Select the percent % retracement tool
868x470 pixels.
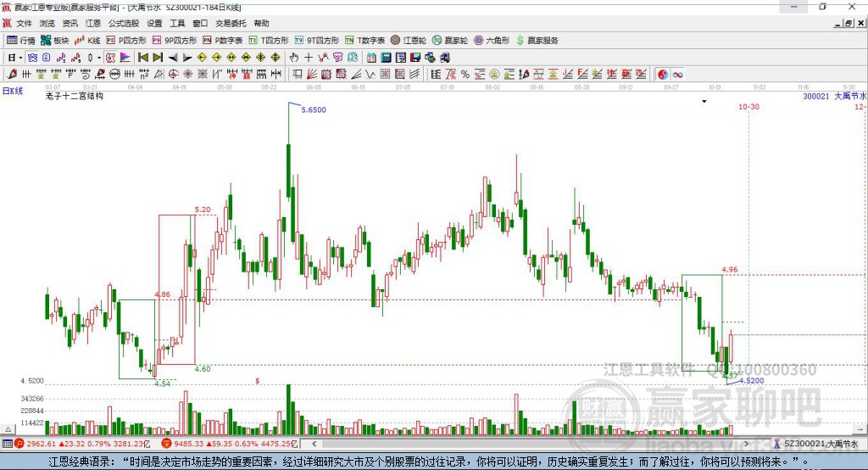(465, 75)
